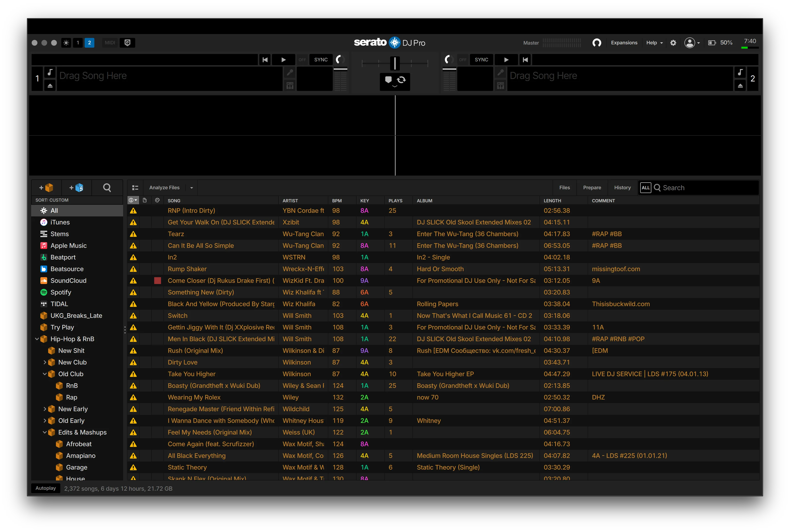Eject the track from deck 1
Viewport: 790px width, 532px height.
click(50, 86)
